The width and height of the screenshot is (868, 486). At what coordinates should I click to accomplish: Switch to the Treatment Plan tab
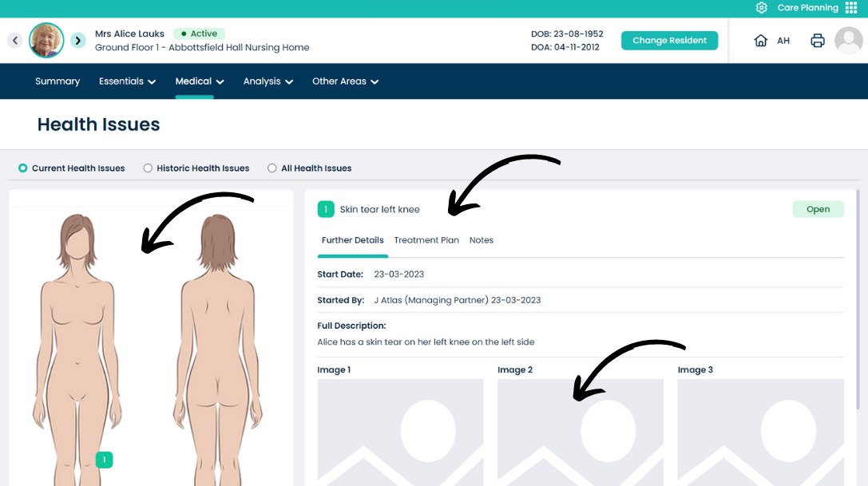[426, 240]
